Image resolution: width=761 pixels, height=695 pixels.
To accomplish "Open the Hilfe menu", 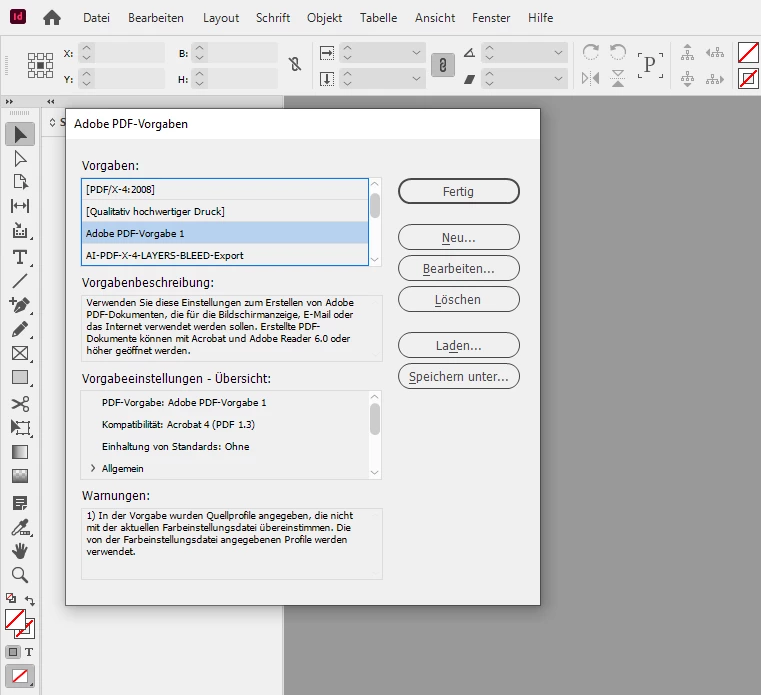I will [540, 18].
